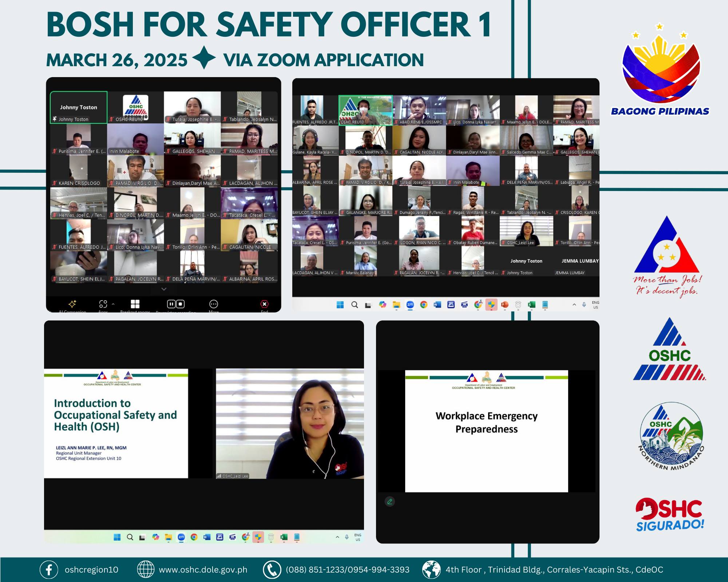Click the annotation pencil icon beside the slide
728x582 pixels.
[x=390, y=502]
